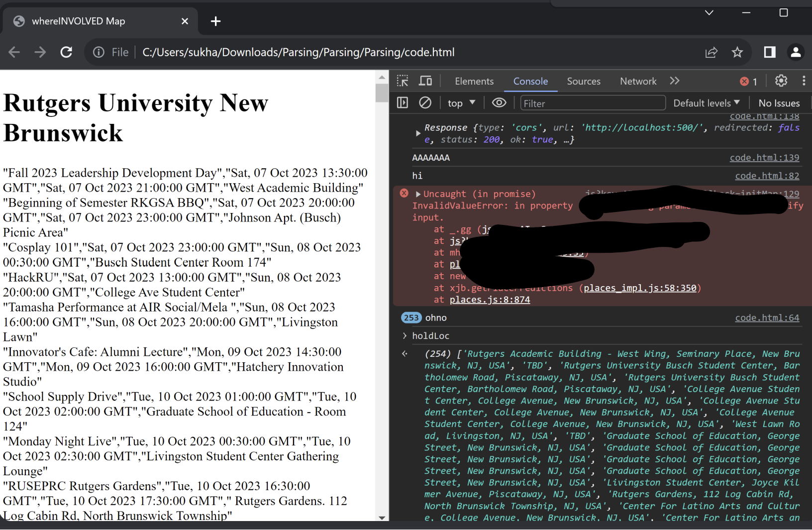This screenshot has height=530, width=812.
Task: Click the AAAAAAA console log message
Action: click(431, 158)
